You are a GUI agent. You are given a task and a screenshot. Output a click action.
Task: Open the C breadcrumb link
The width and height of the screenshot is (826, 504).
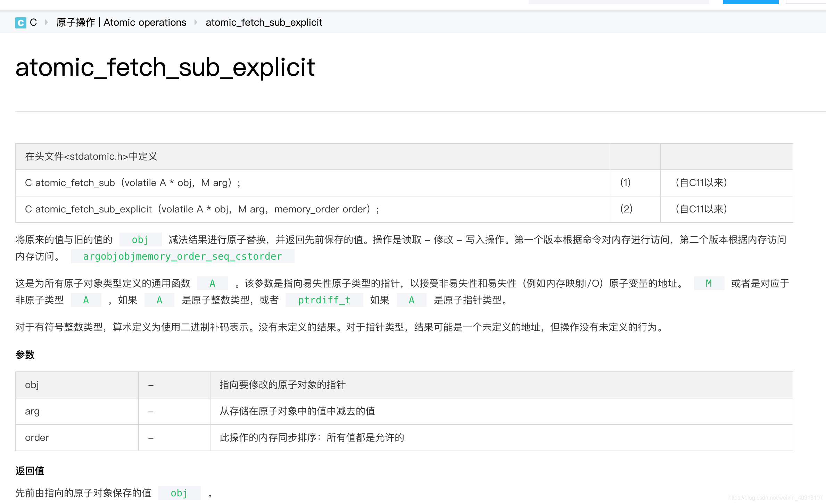[x=33, y=23]
